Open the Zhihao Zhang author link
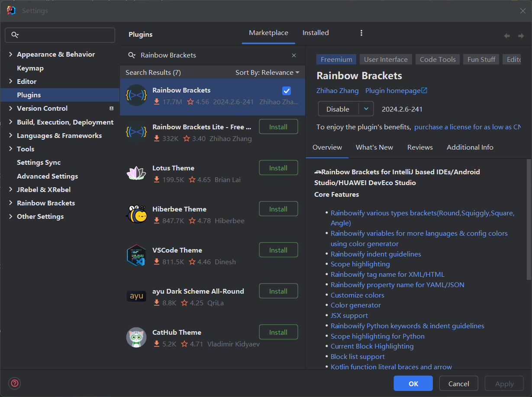The width and height of the screenshot is (532, 397). click(x=338, y=91)
